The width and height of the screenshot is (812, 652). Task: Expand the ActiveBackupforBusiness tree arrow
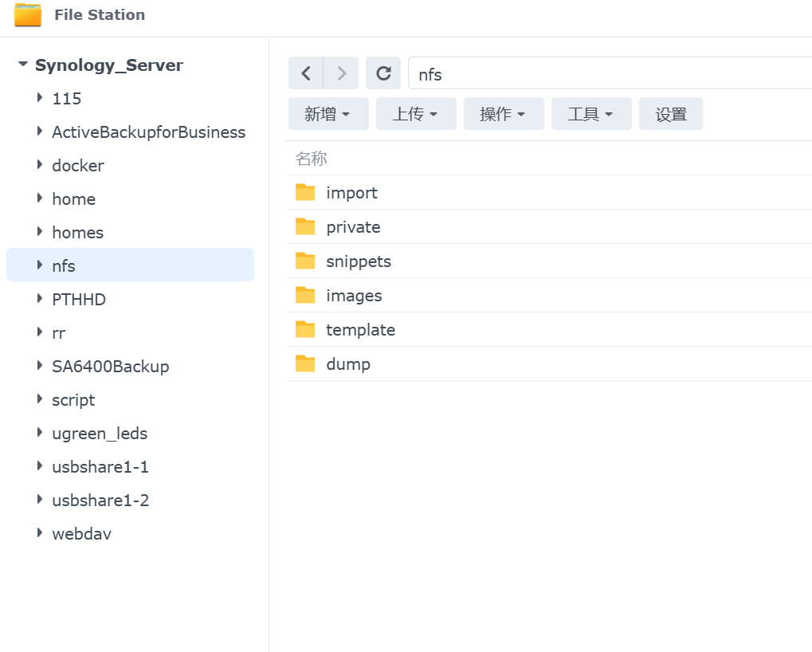[39, 131]
